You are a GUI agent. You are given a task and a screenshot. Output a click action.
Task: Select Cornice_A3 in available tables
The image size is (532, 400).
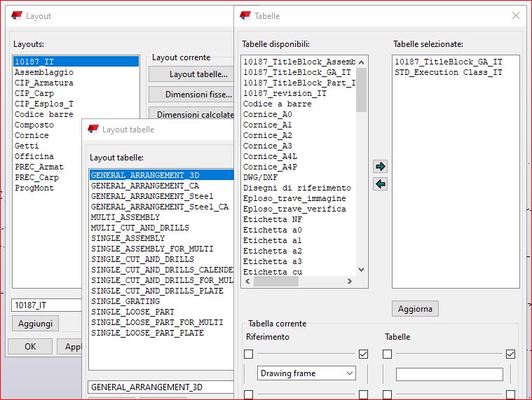267,146
